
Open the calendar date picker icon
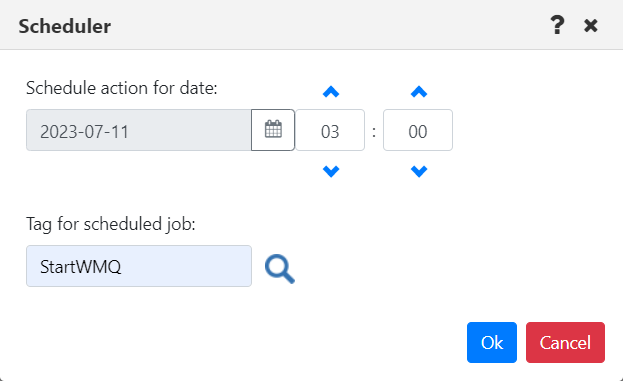(273, 130)
